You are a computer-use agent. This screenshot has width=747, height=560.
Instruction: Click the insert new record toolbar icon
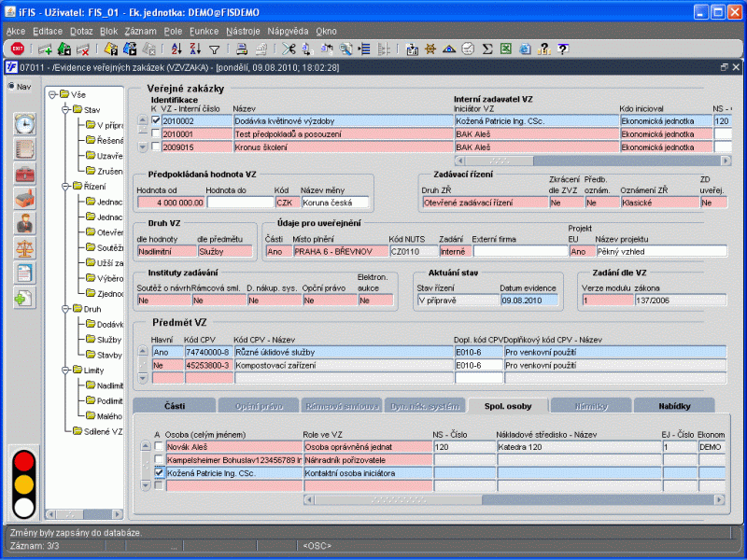pos(45,49)
